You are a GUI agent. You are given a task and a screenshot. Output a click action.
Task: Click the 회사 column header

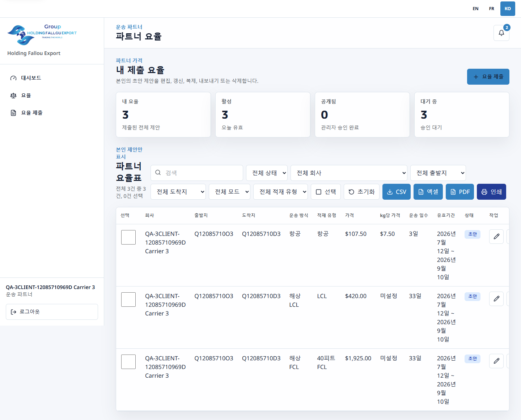(x=149, y=215)
